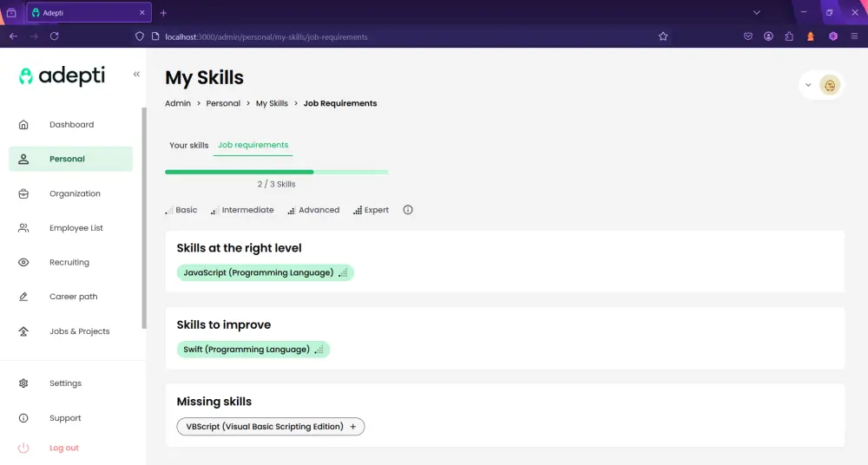Click the '2 / 3 Skills' label
The width and height of the screenshot is (868, 465).
276,184
